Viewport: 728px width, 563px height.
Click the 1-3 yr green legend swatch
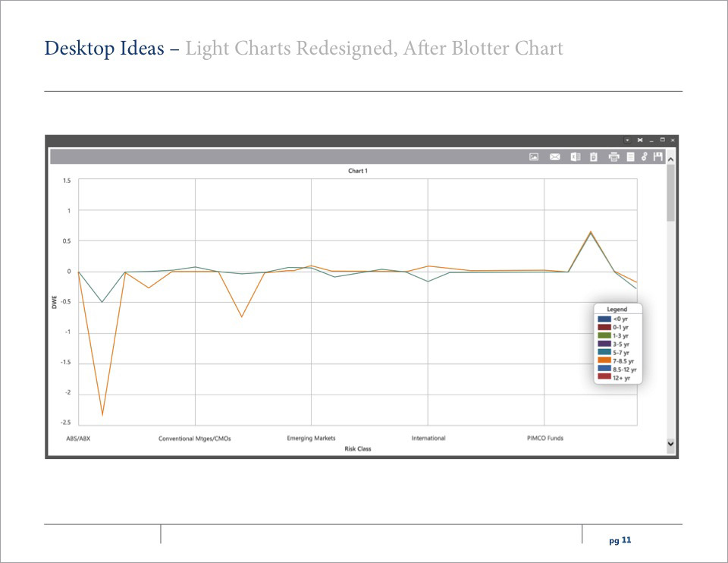click(604, 335)
